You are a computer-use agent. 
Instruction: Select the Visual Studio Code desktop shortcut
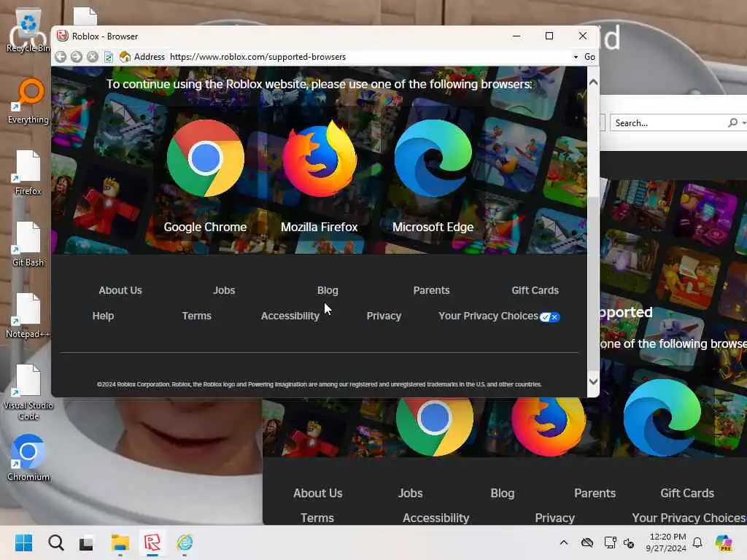(x=28, y=392)
